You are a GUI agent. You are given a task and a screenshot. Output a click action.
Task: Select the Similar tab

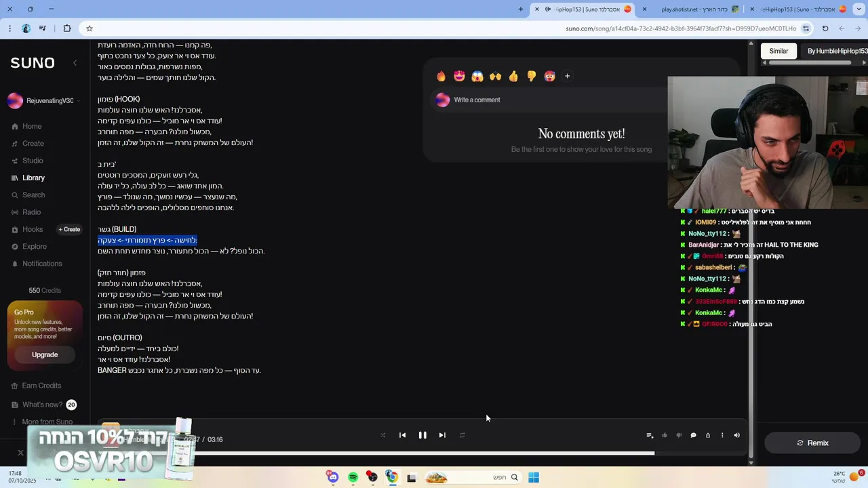coord(778,51)
